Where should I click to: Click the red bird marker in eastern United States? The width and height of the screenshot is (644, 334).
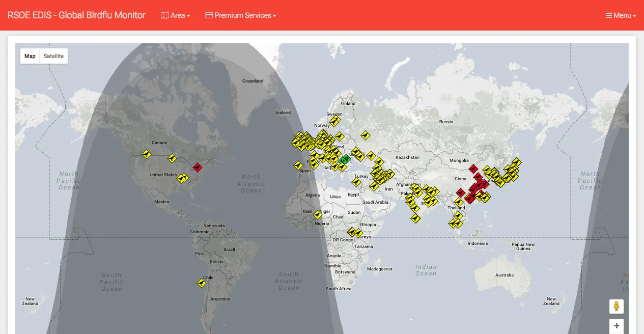(198, 167)
